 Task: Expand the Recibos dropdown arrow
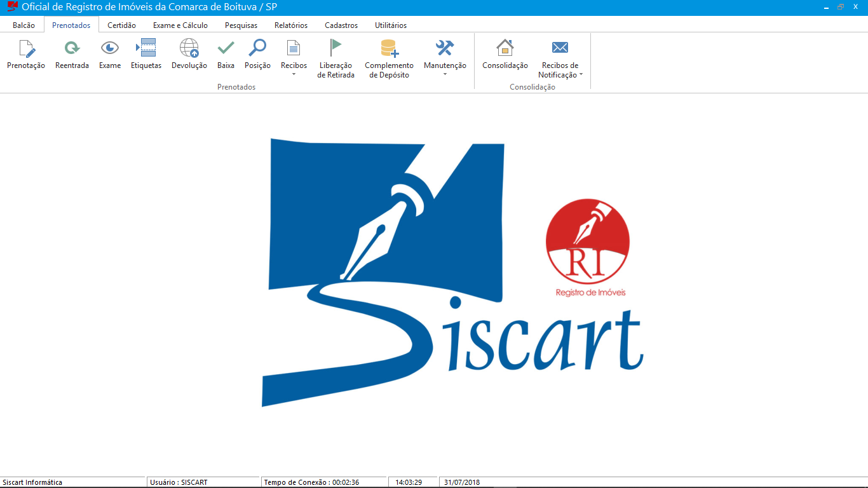click(x=294, y=75)
